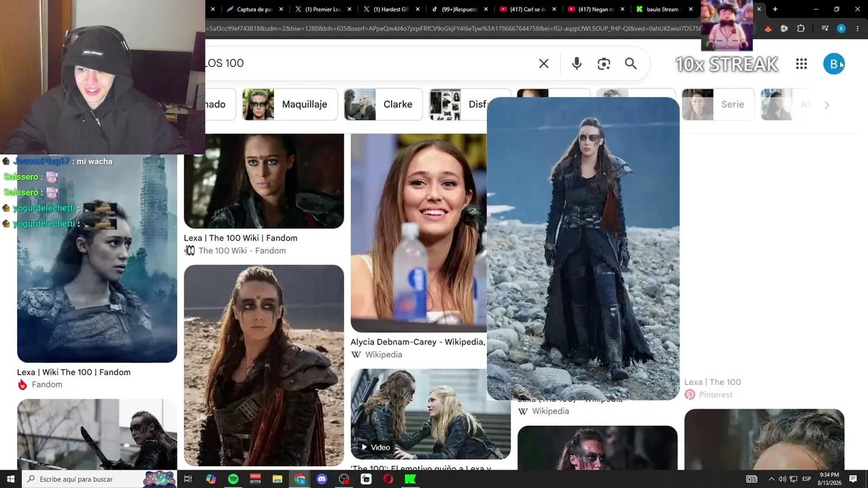Open the Lexa Wiki The 100 Fandom link
Image resolution: width=868 pixels, height=488 pixels.
point(74,372)
